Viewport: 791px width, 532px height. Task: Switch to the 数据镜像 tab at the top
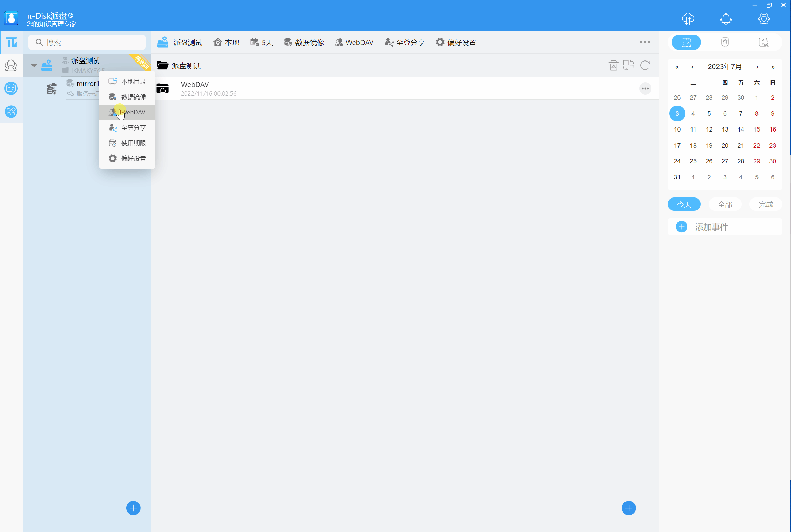coord(304,42)
